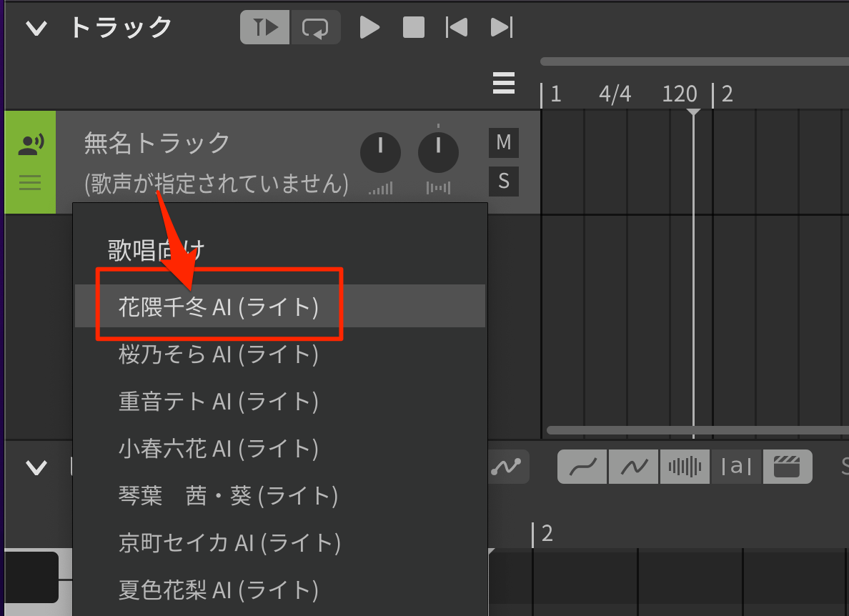The height and width of the screenshot is (616, 849).
Task: Mute the track with the M button
Action: pyautogui.click(x=504, y=142)
